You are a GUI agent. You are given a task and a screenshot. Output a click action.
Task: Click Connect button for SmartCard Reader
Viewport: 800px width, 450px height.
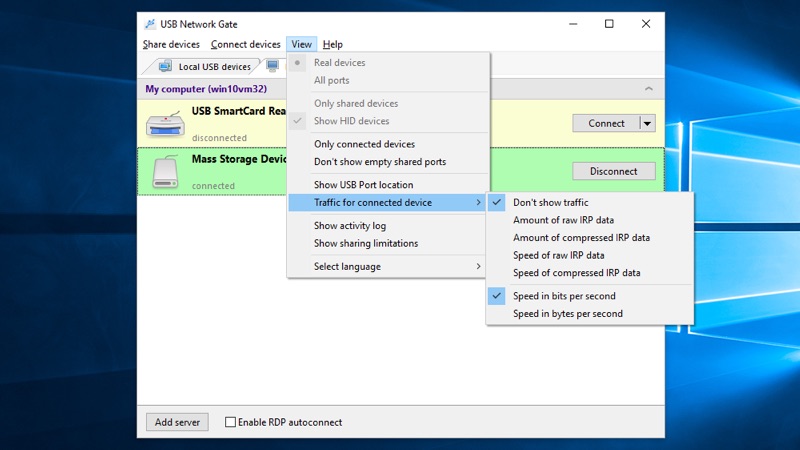point(606,123)
